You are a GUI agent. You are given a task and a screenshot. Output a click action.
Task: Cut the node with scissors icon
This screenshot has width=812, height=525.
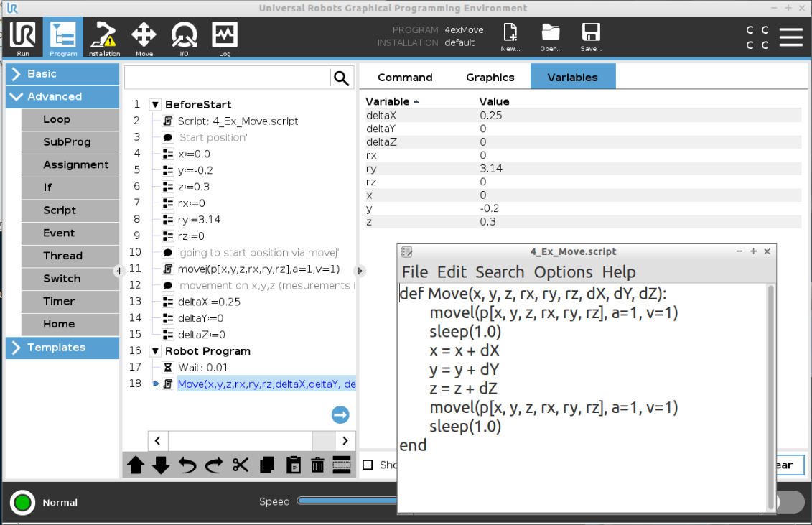click(241, 465)
